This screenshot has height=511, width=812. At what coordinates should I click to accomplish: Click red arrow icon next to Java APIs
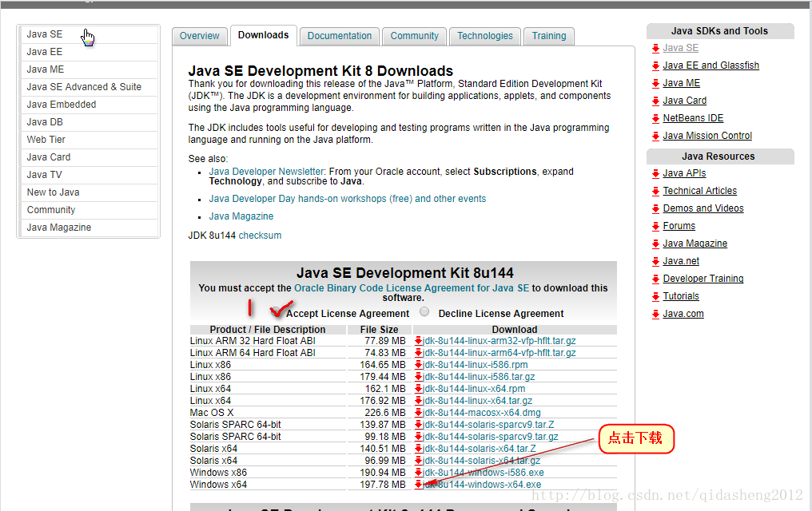coord(655,173)
